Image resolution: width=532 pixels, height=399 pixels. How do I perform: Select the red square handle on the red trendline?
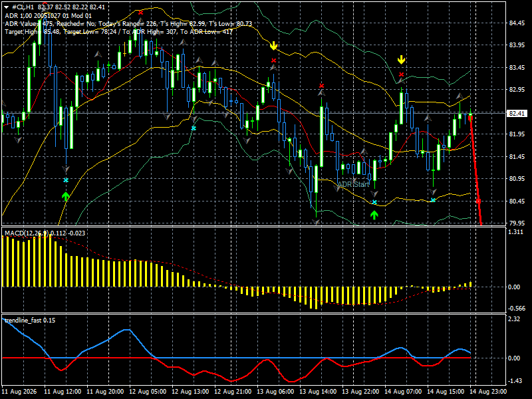tap(478, 201)
